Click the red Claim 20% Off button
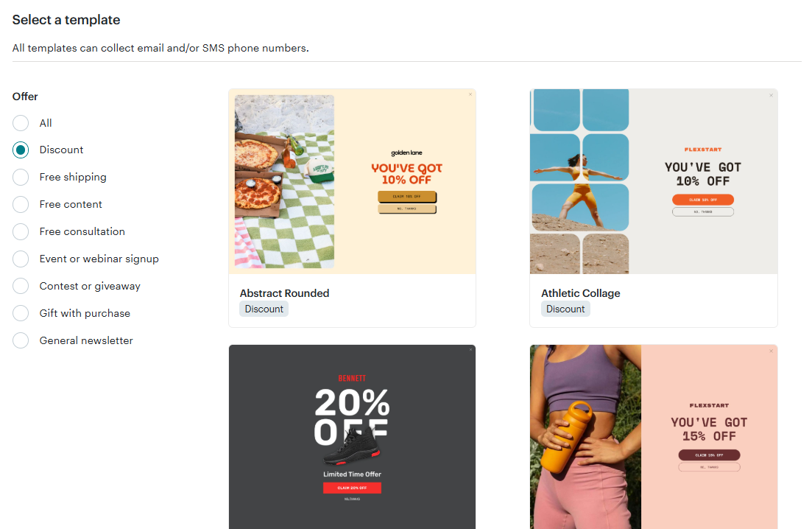Viewport: 812px width, 529px height. coord(352,488)
